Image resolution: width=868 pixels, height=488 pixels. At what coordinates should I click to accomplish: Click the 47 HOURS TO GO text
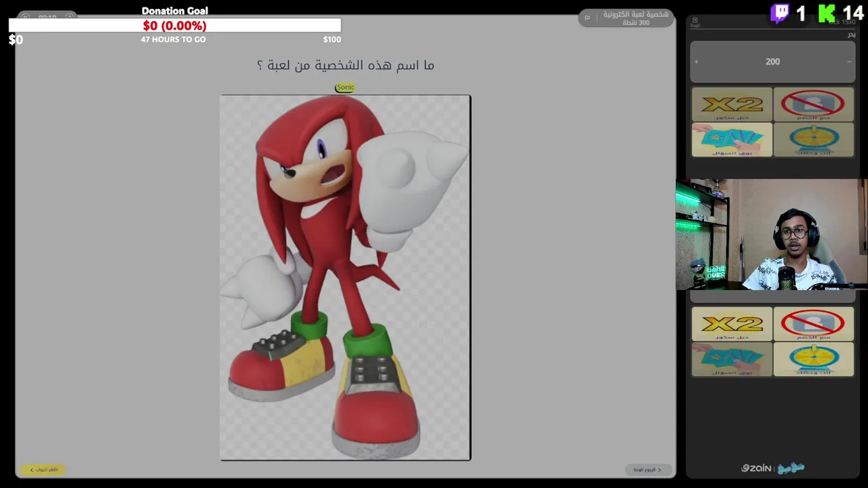174,39
